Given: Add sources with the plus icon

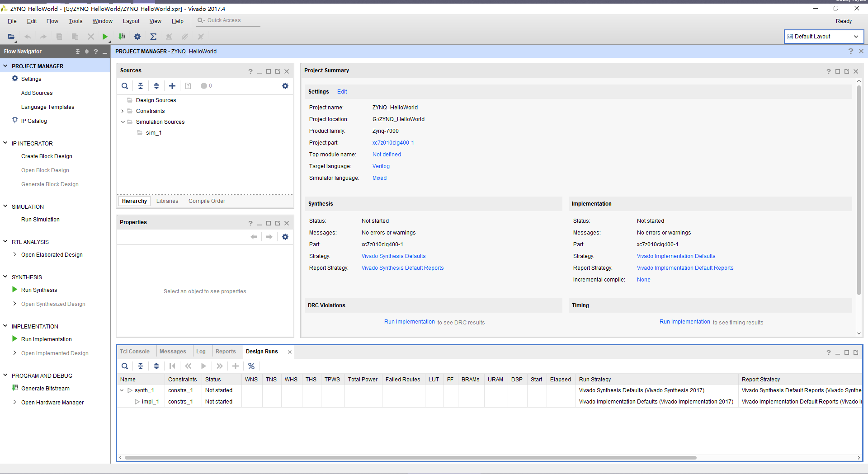Looking at the screenshot, I should (172, 86).
